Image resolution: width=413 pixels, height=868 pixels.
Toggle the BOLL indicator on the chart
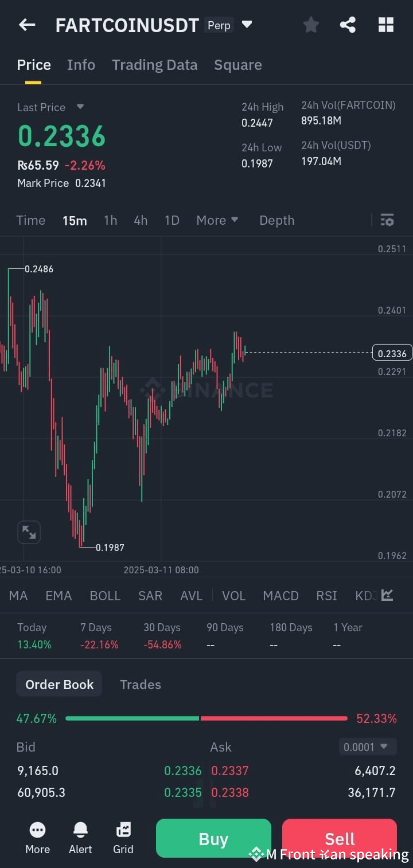pyautogui.click(x=105, y=596)
